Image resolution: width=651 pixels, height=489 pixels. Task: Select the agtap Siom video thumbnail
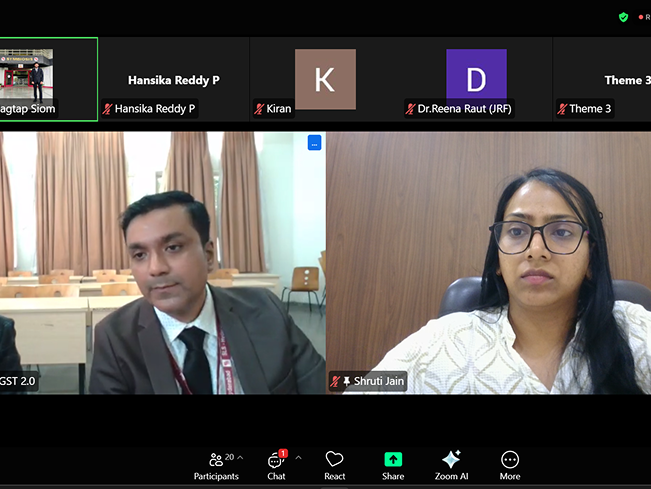(x=49, y=79)
